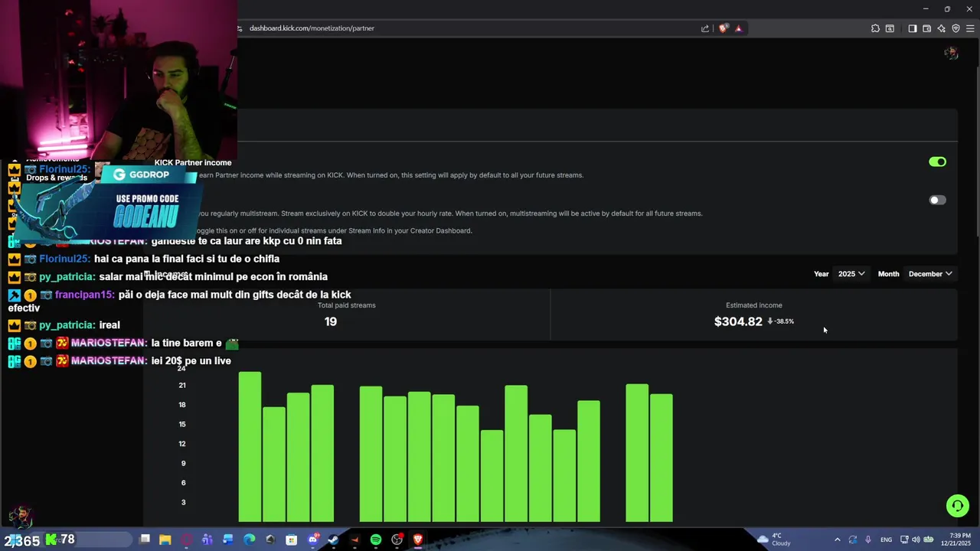Click the first green bar in income chart
This screenshot has height=551, width=980.
[x=250, y=447]
